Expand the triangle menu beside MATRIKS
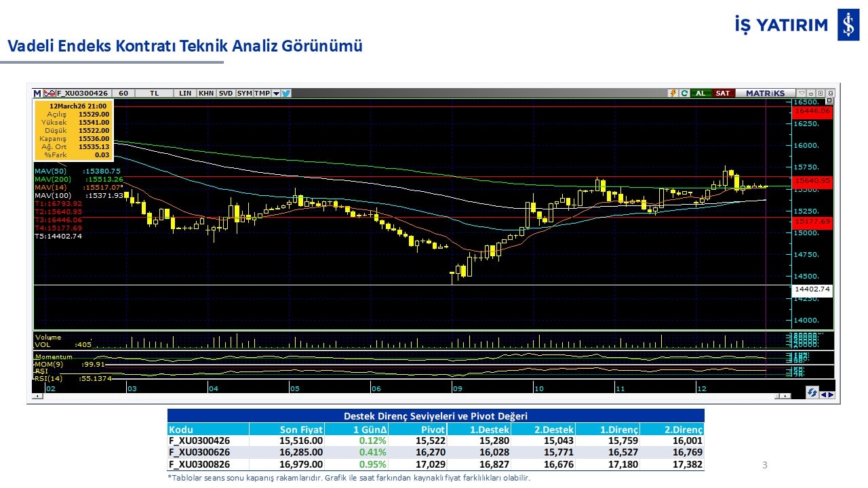 point(802,94)
